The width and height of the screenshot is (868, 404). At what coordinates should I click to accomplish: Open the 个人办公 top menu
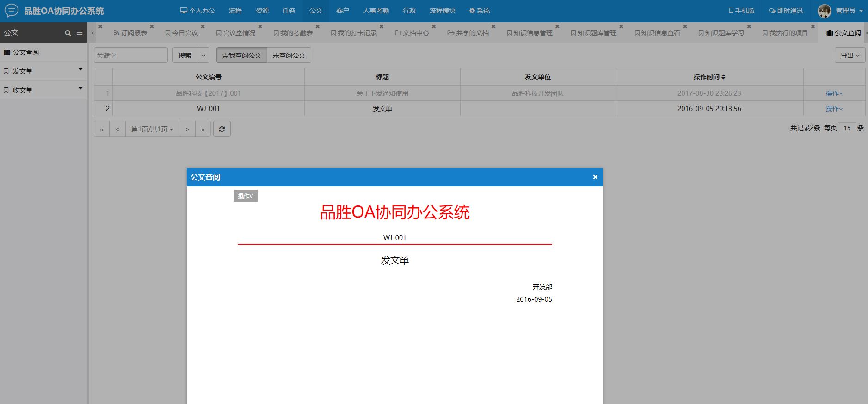[197, 11]
